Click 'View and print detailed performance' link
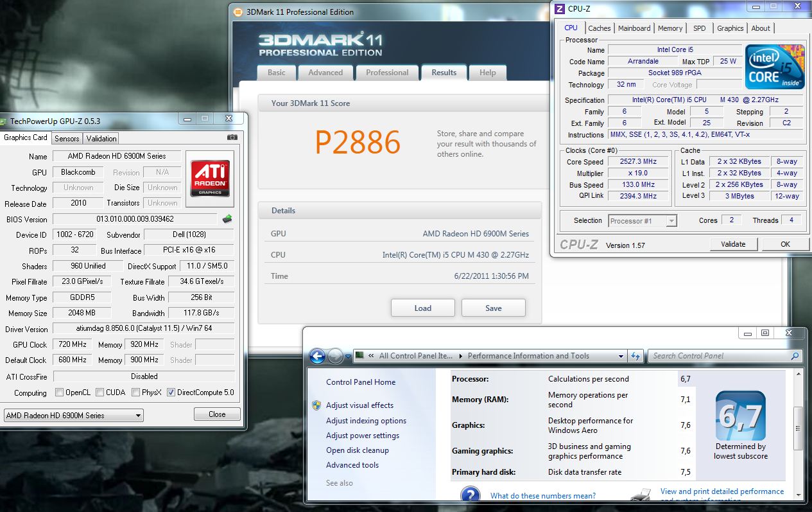 tap(722, 491)
